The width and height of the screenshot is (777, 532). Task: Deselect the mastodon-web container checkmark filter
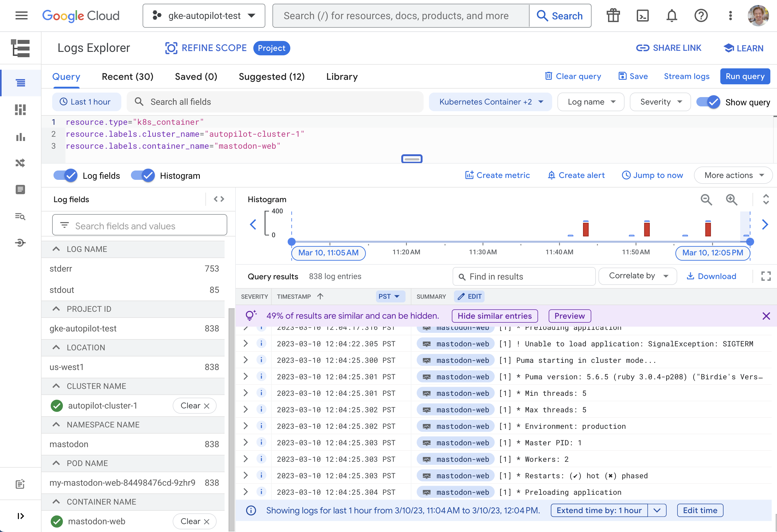[x=57, y=521]
